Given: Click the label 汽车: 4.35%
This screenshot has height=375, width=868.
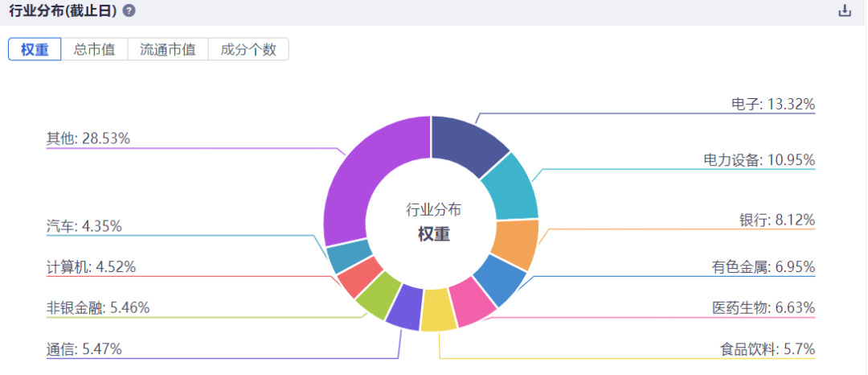Looking at the screenshot, I should pos(84,227).
